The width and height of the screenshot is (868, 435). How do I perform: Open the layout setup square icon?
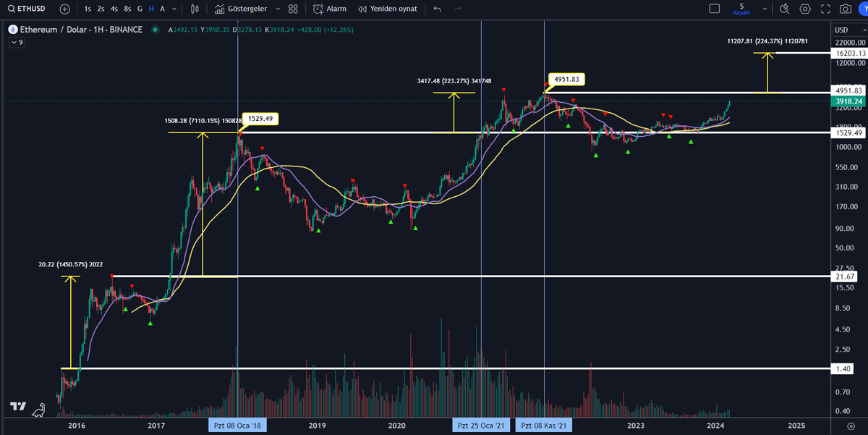coord(715,9)
